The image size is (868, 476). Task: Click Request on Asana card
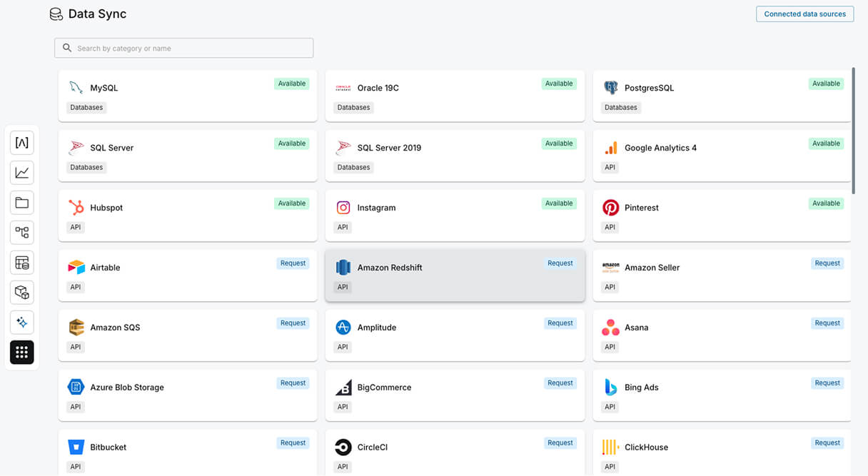[x=827, y=323]
